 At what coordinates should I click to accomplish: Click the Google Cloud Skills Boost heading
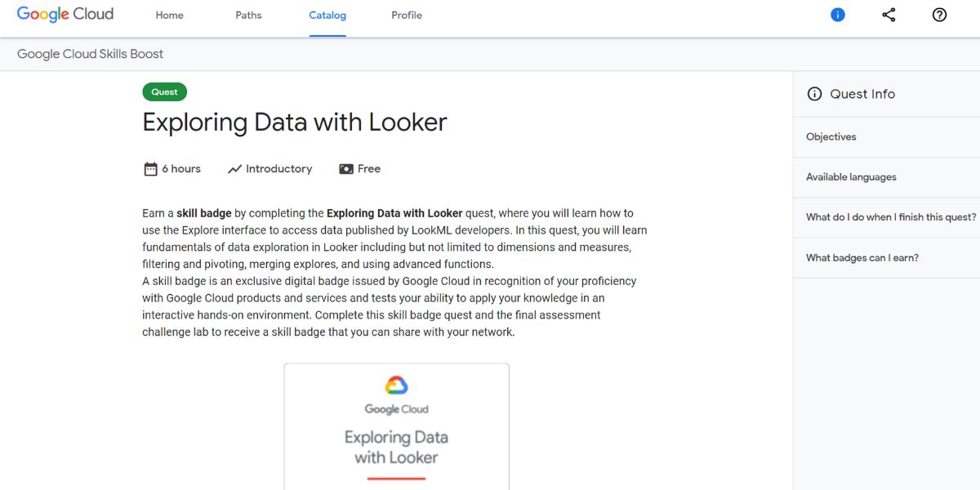pos(91,54)
